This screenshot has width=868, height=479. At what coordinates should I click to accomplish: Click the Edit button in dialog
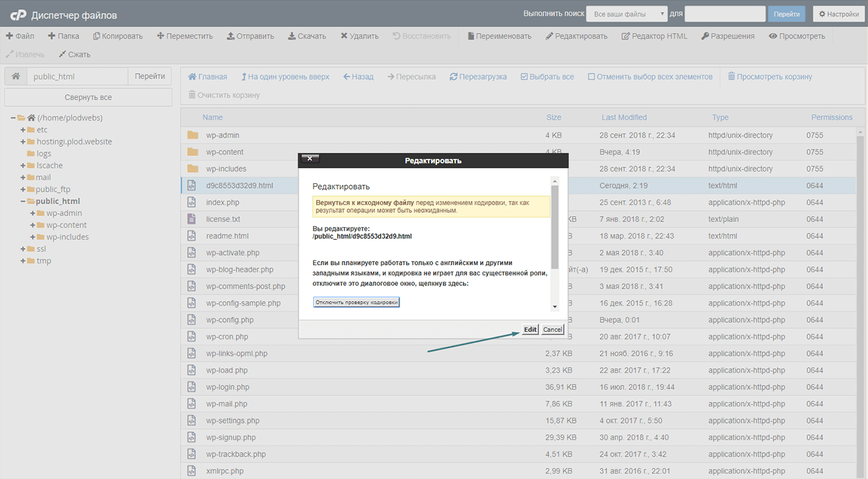click(531, 329)
